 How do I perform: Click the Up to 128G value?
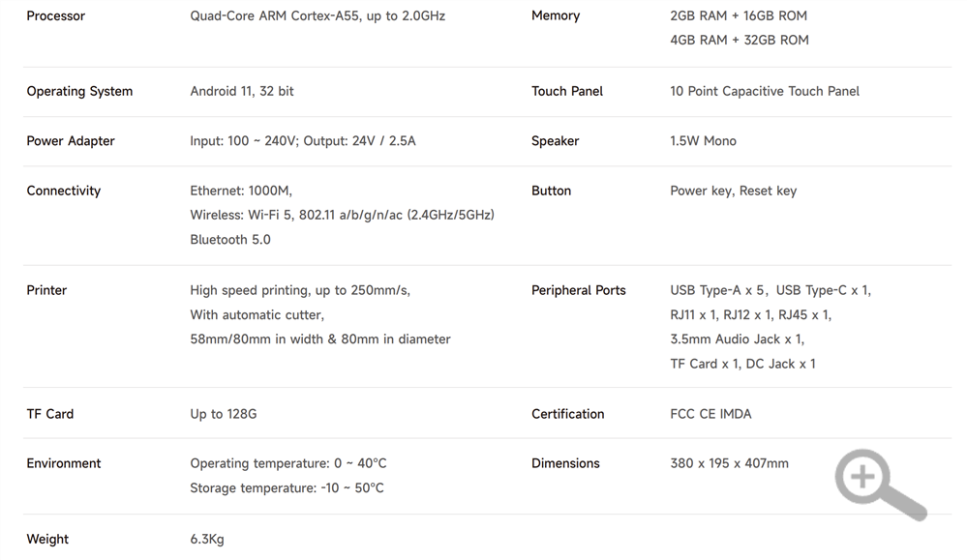click(x=224, y=414)
